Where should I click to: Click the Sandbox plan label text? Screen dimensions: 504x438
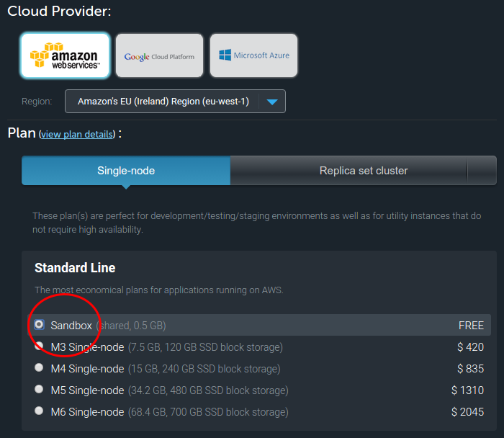71,326
